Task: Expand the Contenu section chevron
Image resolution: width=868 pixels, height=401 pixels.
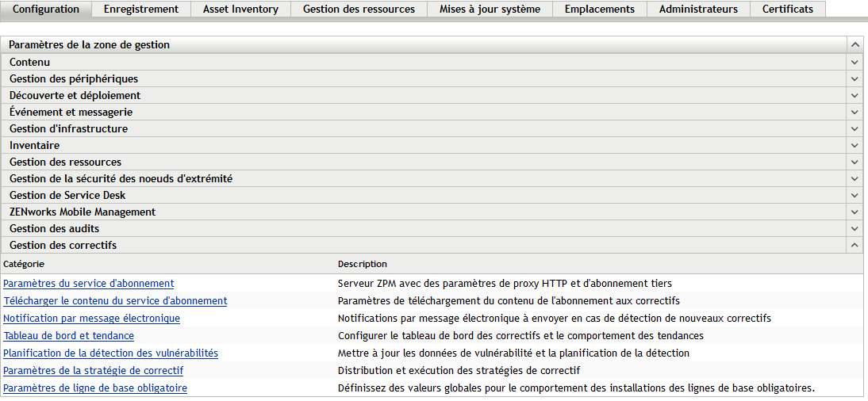Action: (x=855, y=62)
